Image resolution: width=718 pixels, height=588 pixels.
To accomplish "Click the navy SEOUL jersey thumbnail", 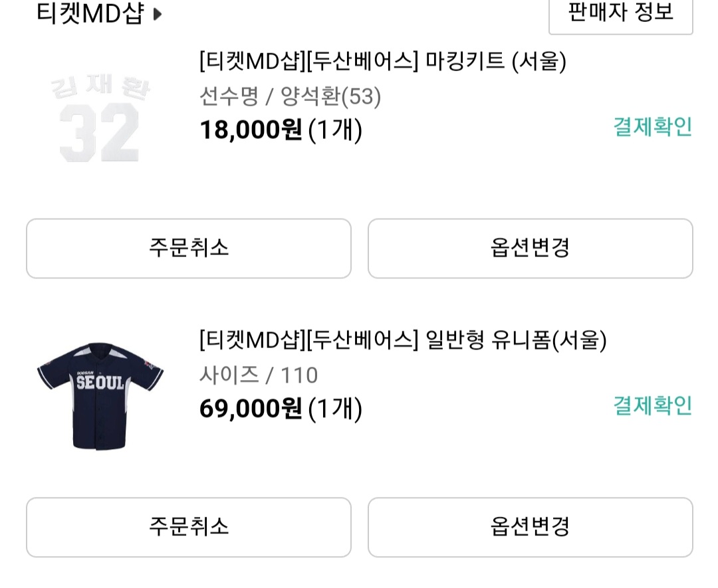I will (x=100, y=395).
